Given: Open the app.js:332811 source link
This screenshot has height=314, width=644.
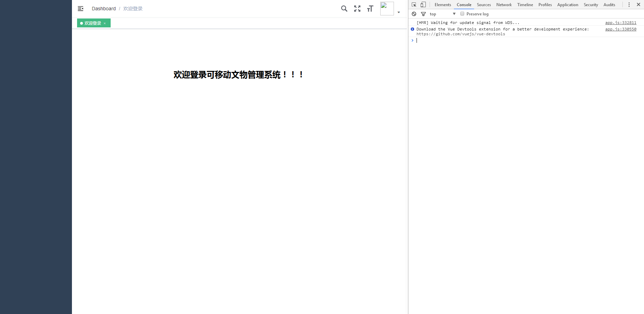Looking at the screenshot, I should 620,23.
